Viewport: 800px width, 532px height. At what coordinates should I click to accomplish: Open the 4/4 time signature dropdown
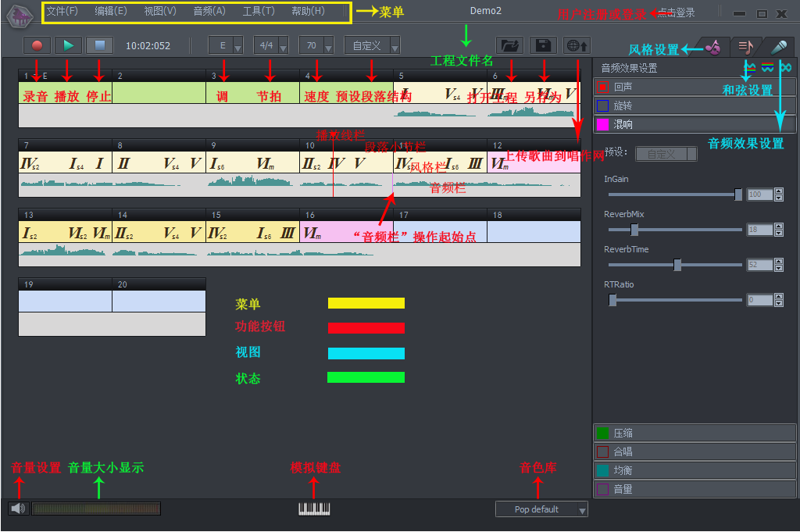[x=271, y=46]
